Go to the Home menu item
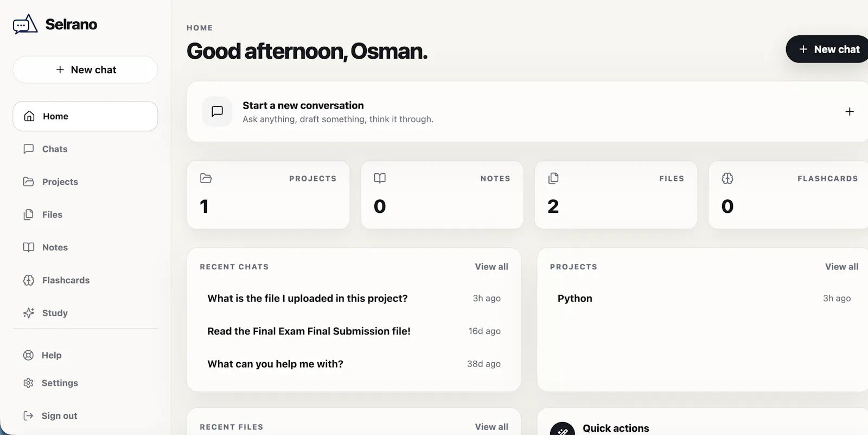 coord(85,116)
